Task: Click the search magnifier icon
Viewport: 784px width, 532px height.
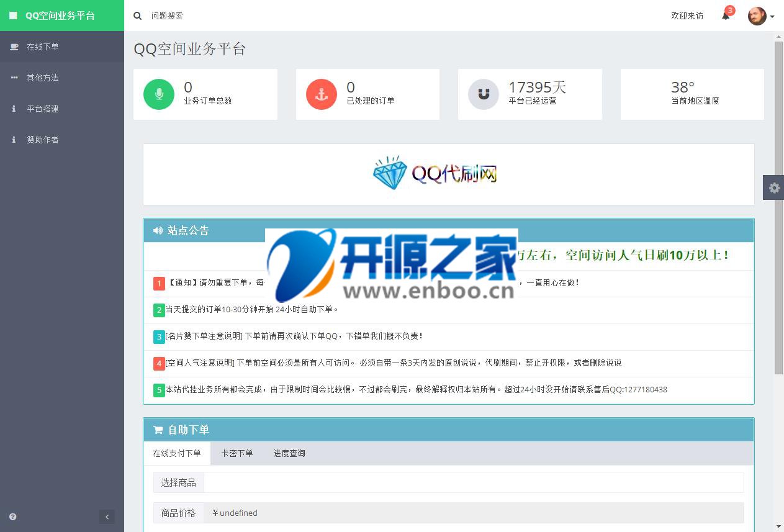Action: click(x=138, y=16)
